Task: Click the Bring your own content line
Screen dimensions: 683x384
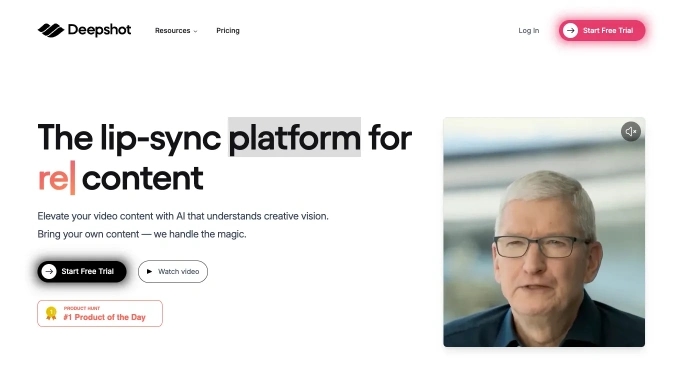Action: (x=142, y=234)
